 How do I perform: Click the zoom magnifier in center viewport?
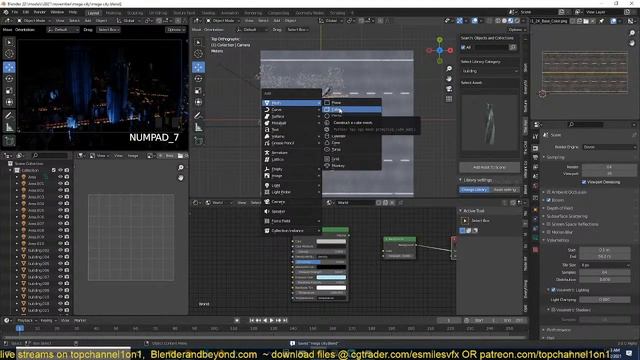pos(449,69)
